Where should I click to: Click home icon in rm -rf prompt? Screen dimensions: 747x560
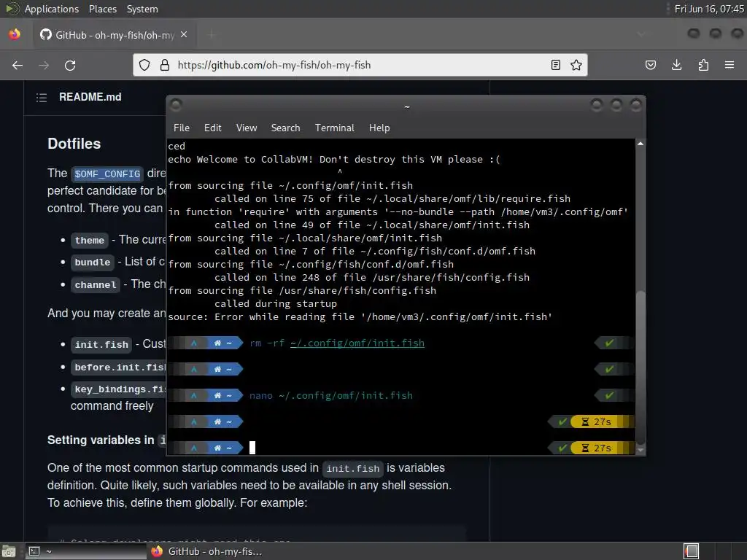[217, 343]
